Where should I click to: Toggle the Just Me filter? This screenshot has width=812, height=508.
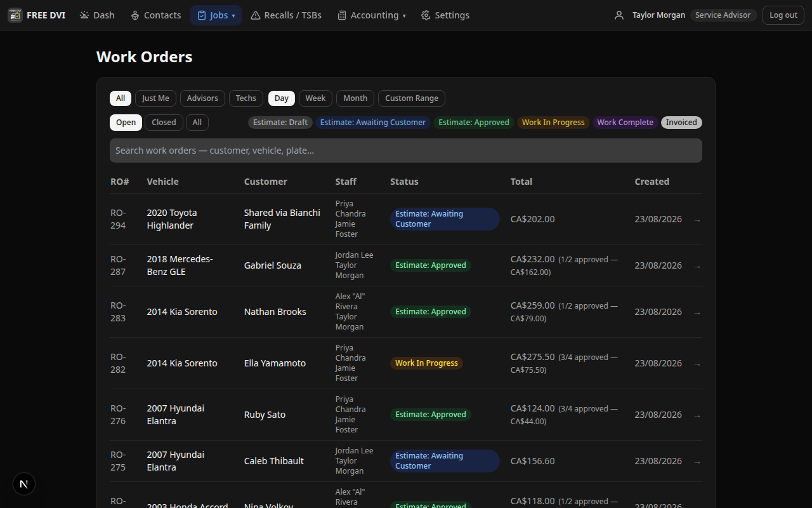click(155, 98)
